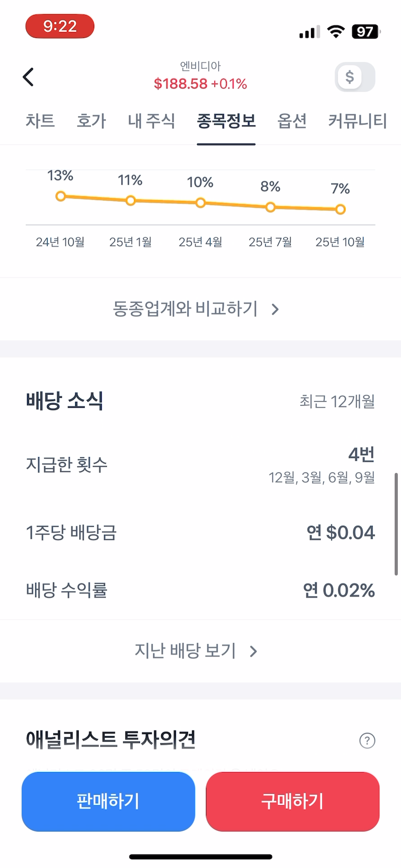
Task: Expand 동종업계와 비교하기 chevron
Action: pyautogui.click(x=275, y=309)
